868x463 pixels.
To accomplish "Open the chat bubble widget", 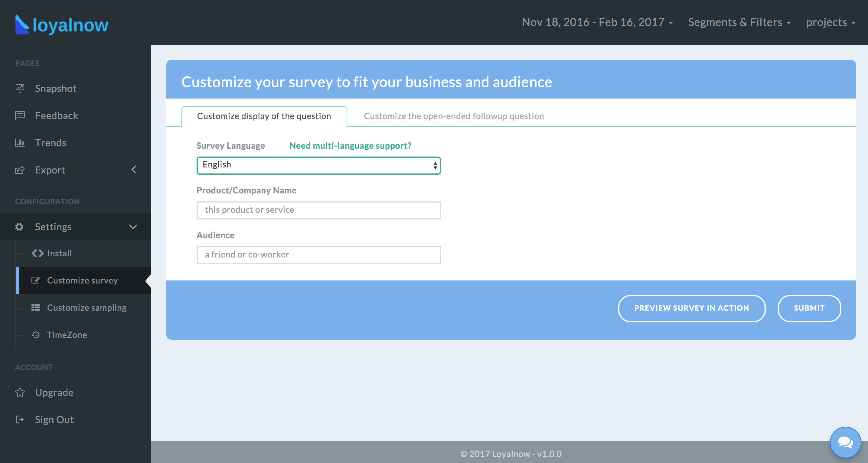I will (845, 442).
